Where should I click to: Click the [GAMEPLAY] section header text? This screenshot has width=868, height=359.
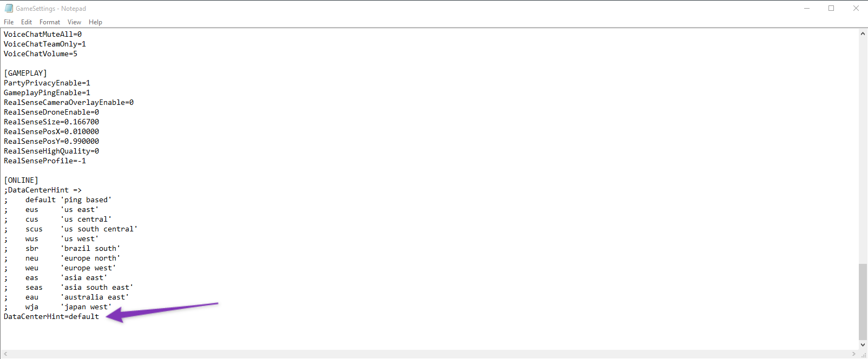coord(25,74)
